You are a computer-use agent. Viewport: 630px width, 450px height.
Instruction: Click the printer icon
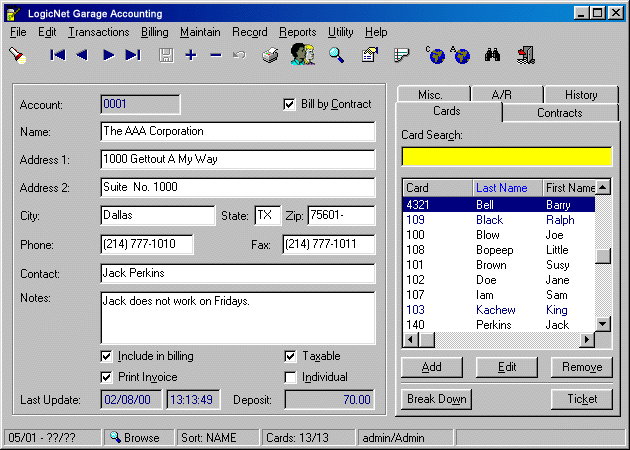[270, 55]
